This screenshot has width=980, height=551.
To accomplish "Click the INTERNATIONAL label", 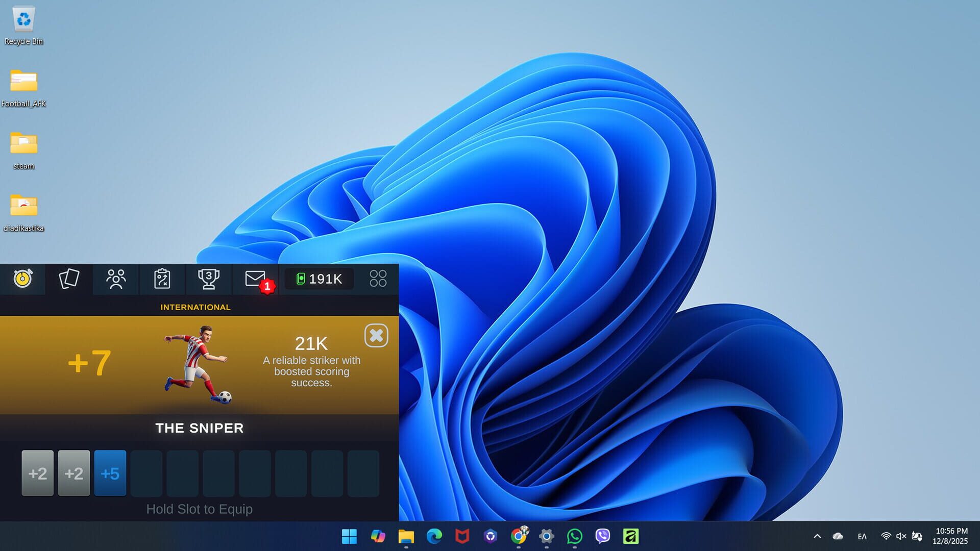I will click(196, 307).
